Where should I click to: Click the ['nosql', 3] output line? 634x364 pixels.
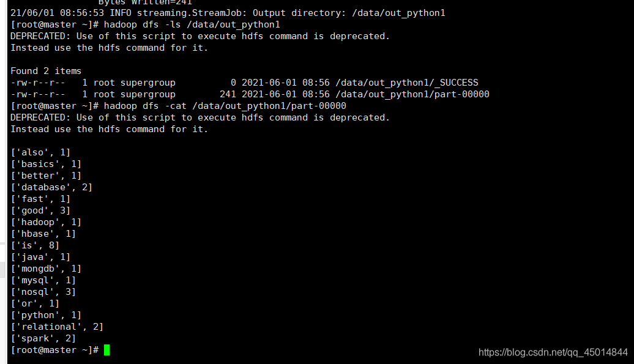point(43,292)
